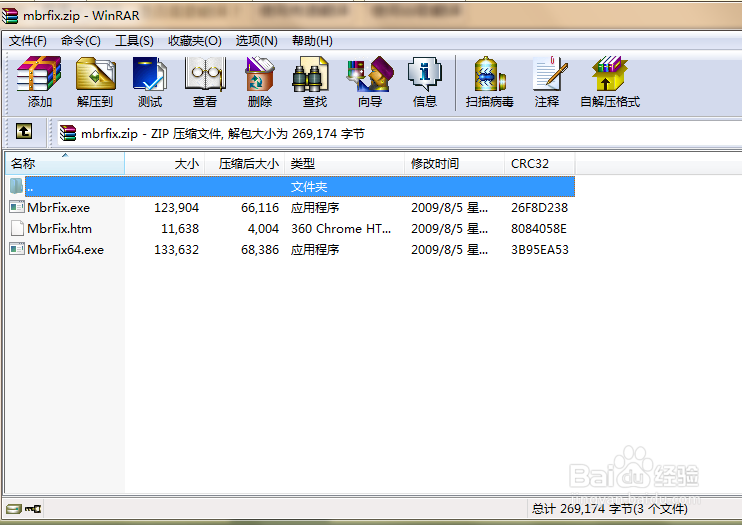This screenshot has height=525, width=742.
Task: Select the MbrFix64.exe file name
Action: (x=66, y=249)
